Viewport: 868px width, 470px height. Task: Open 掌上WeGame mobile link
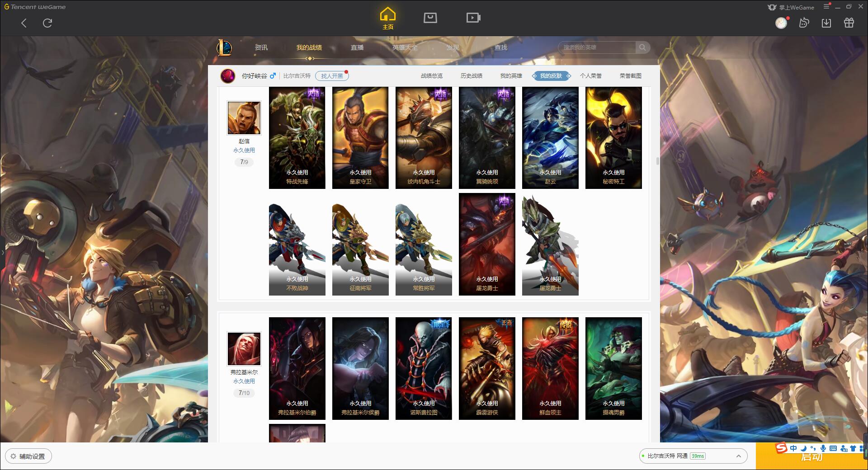tap(791, 7)
